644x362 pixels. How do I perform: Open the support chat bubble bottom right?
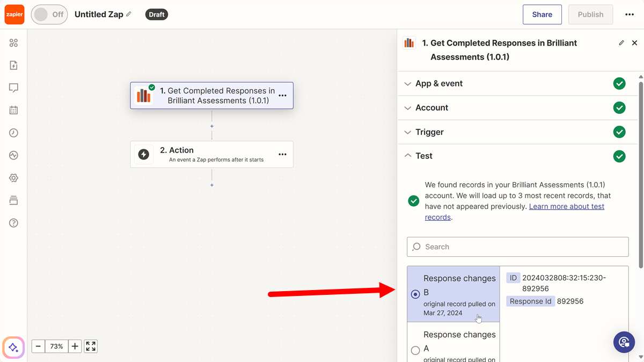click(624, 342)
